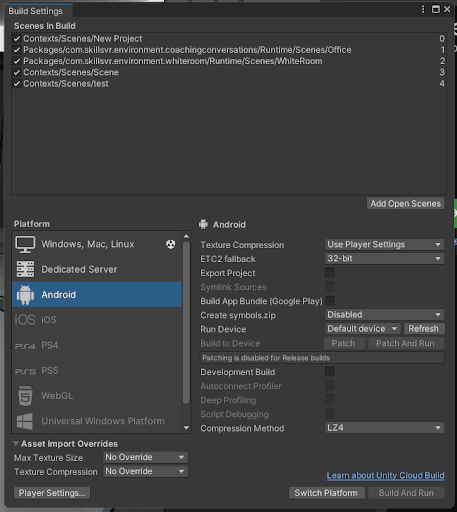
Task: Uncheck the Contexts/Scenes/Scene entry
Action: (x=17, y=72)
